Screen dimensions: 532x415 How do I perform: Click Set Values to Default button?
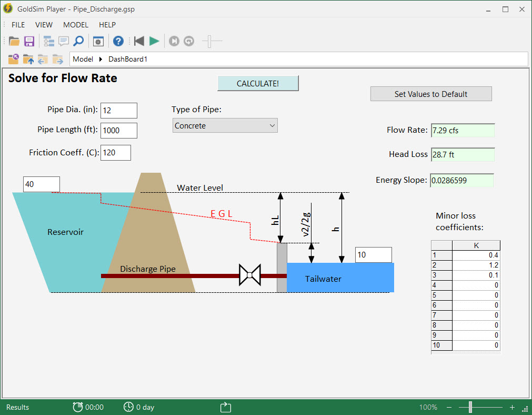pos(431,94)
